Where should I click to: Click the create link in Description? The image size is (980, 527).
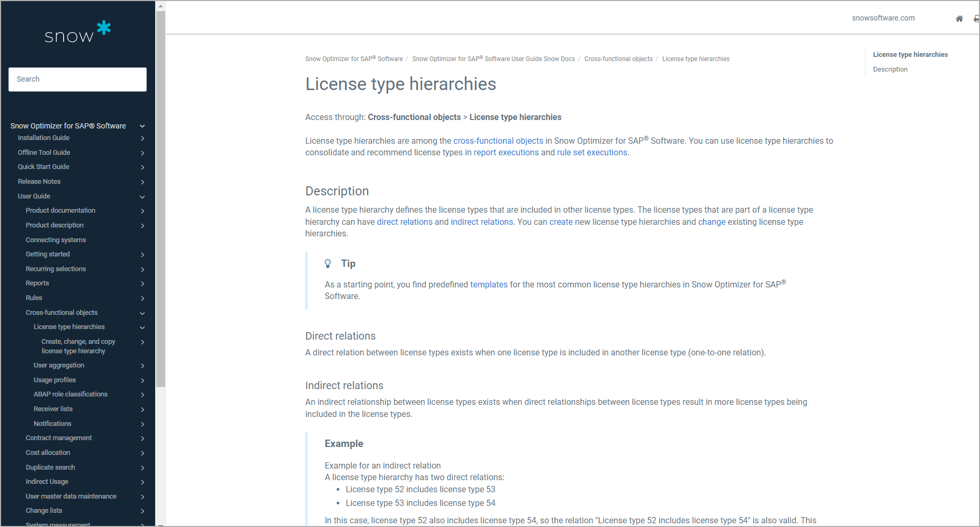561,222
